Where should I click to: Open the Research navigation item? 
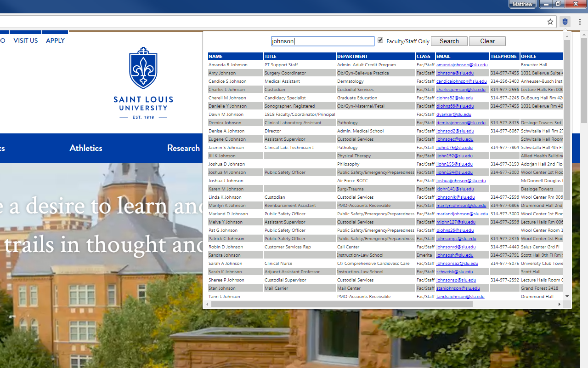click(183, 148)
